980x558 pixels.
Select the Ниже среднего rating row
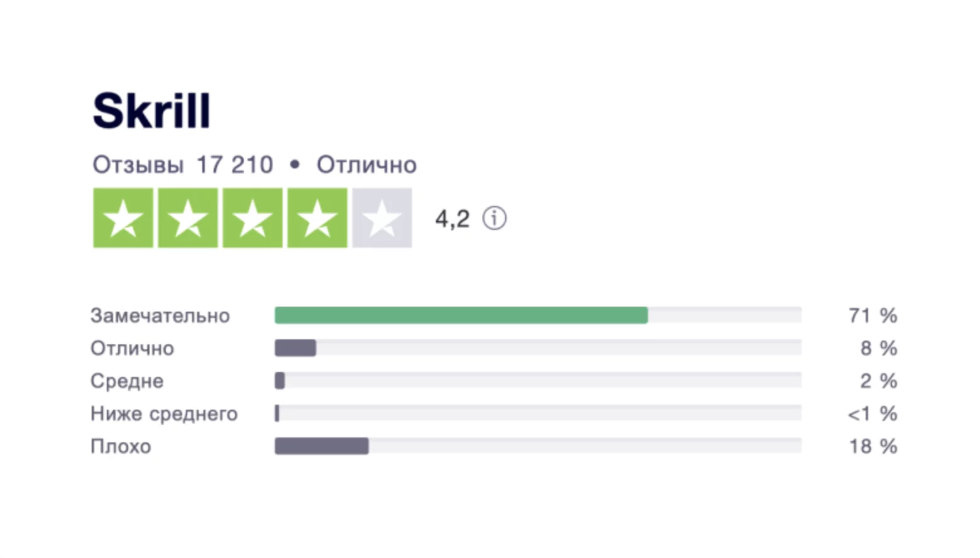(x=494, y=413)
